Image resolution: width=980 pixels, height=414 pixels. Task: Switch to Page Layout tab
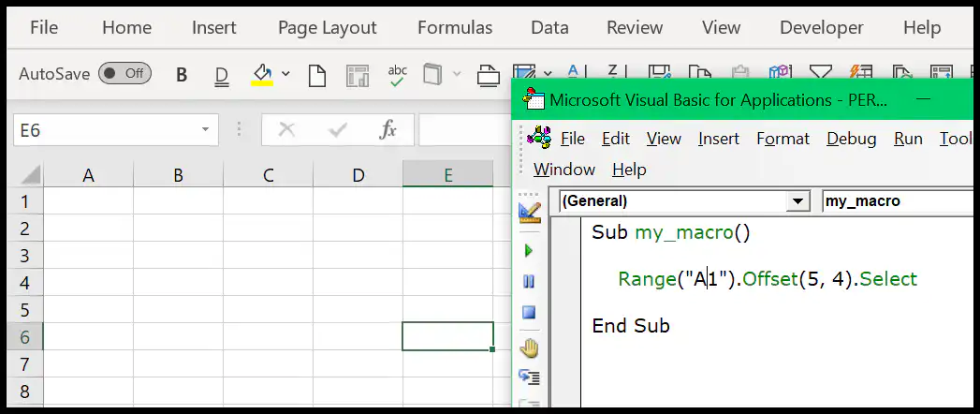point(327,27)
